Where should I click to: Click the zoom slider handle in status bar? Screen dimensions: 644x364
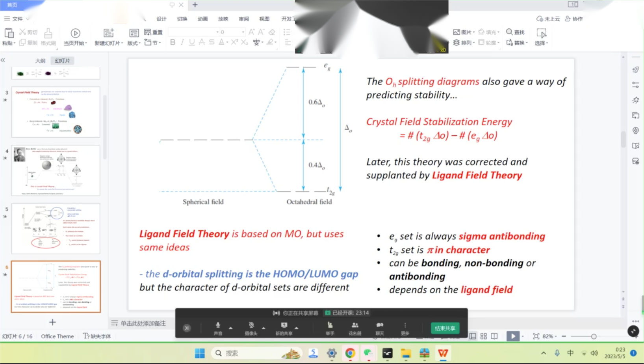coord(594,336)
